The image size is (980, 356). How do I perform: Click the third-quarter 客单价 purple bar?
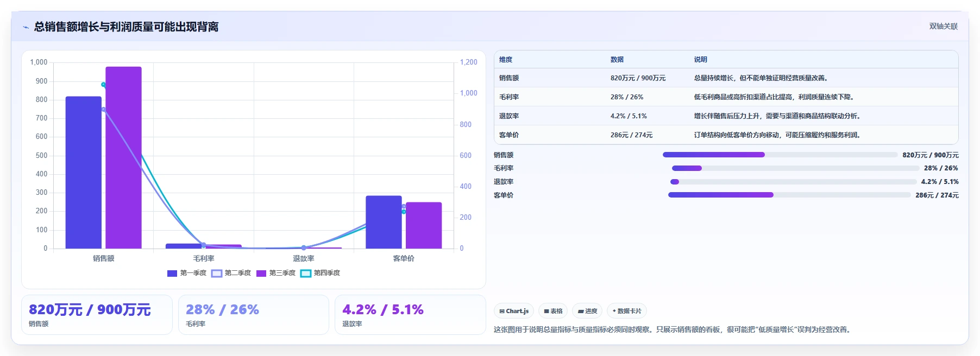(424, 225)
